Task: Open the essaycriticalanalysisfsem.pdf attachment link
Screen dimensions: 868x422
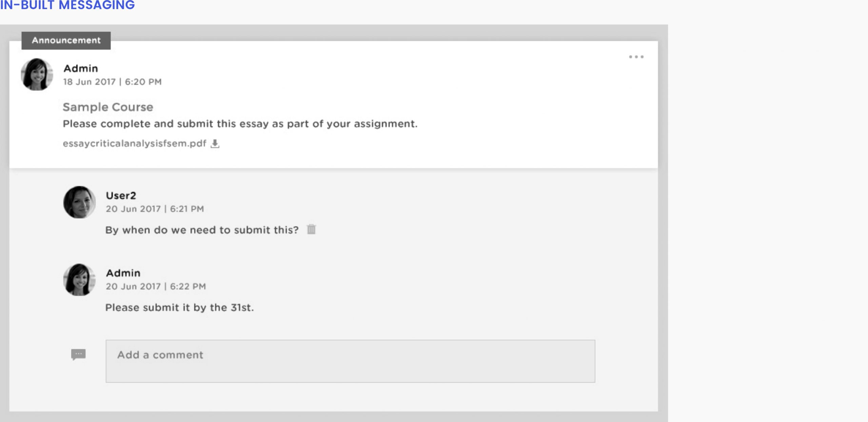Action: pyautogui.click(x=134, y=144)
